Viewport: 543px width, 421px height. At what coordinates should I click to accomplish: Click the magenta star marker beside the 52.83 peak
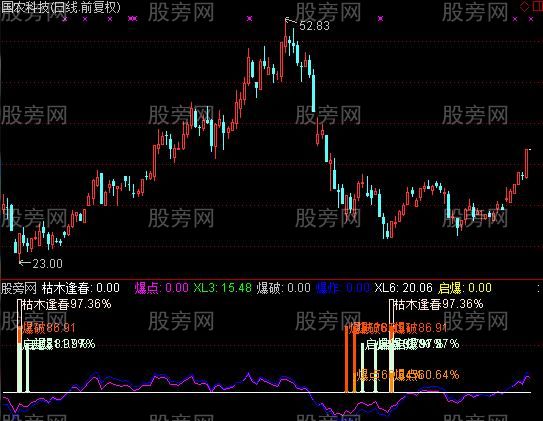pos(250,19)
